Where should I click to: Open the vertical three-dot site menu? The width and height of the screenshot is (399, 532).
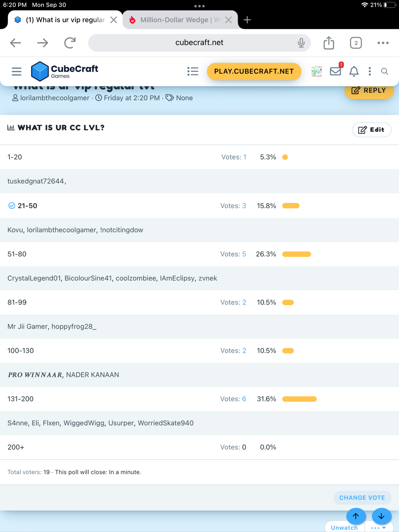(x=370, y=71)
